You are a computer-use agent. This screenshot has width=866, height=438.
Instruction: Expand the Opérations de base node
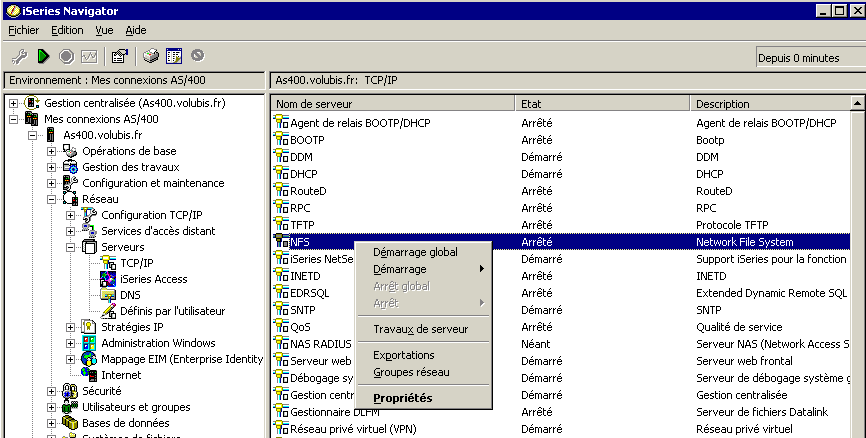click(51, 151)
